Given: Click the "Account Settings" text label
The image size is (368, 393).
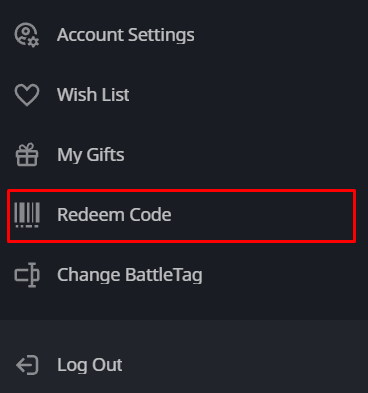Looking at the screenshot, I should pos(126,35).
